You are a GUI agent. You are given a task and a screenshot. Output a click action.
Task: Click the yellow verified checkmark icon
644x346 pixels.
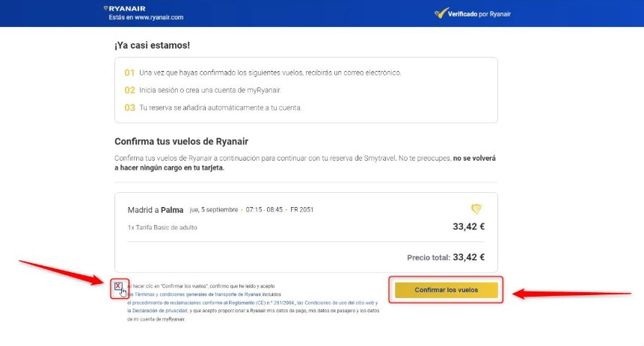pos(440,13)
